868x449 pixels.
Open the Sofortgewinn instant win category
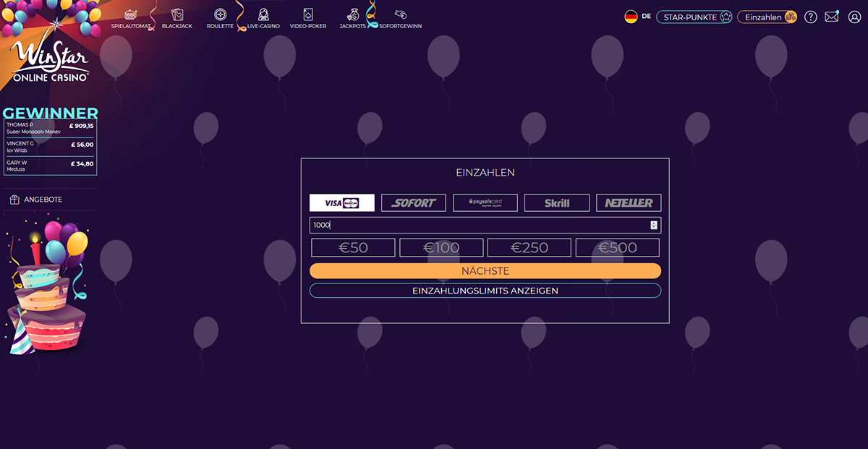400,18
